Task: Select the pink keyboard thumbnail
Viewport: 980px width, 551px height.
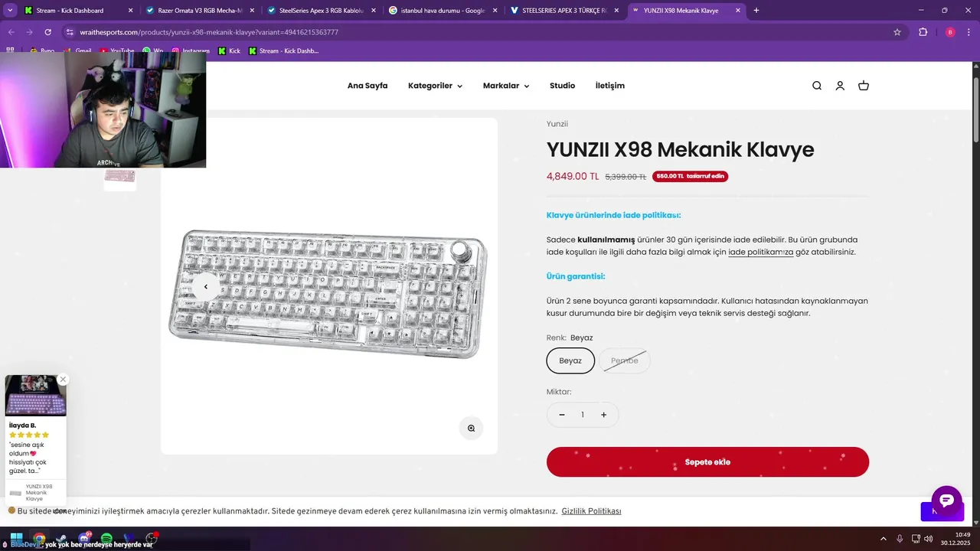Action: (119, 176)
